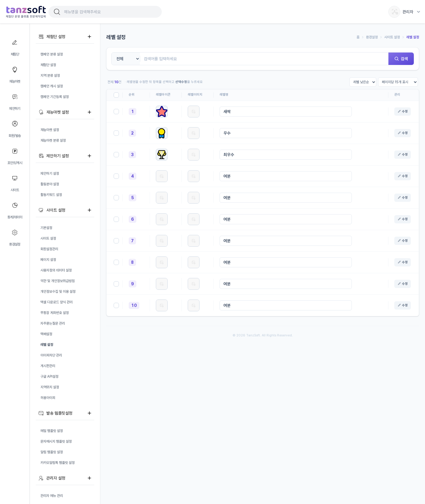Open the 재능마켓 lightbulb icon in left rail
The width and height of the screenshot is (425, 504).
[x=14, y=70]
